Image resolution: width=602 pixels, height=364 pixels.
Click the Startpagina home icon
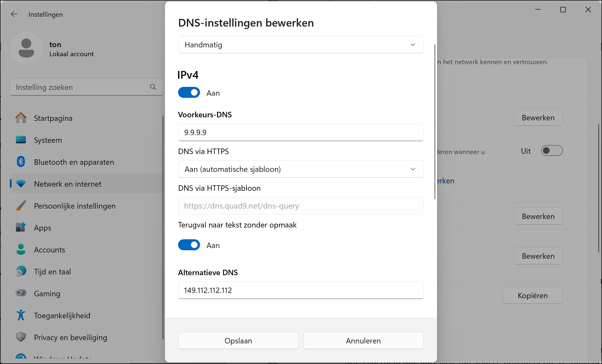21,118
